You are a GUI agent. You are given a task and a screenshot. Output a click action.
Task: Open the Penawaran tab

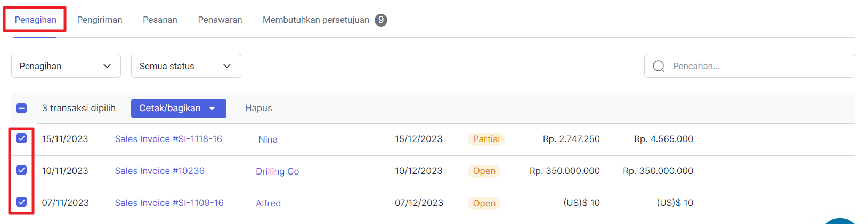pyautogui.click(x=220, y=20)
